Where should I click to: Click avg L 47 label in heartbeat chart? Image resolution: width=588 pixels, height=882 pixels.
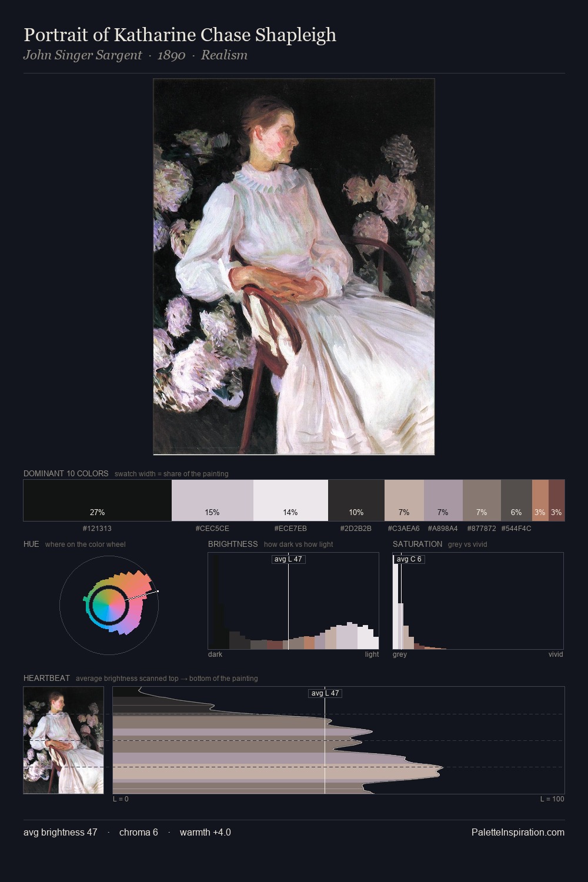pos(325,693)
